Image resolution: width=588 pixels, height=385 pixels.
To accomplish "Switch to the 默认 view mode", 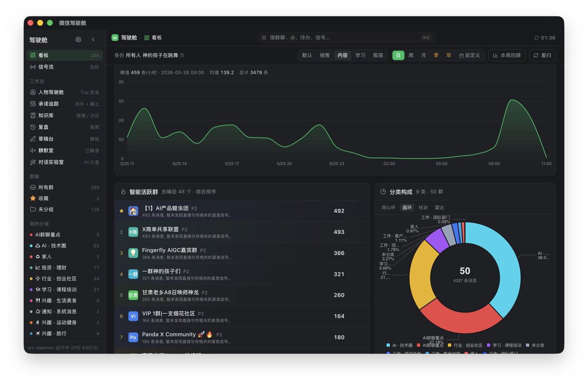I will [x=307, y=55].
